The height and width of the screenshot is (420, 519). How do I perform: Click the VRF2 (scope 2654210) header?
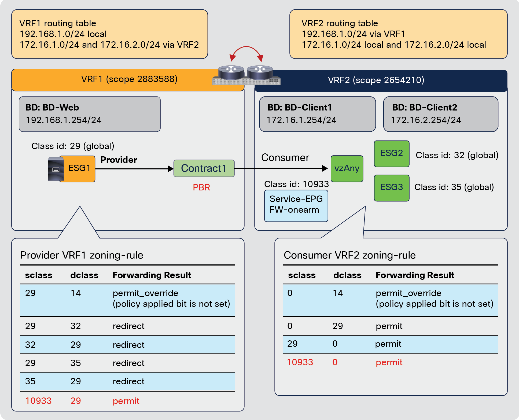(381, 80)
